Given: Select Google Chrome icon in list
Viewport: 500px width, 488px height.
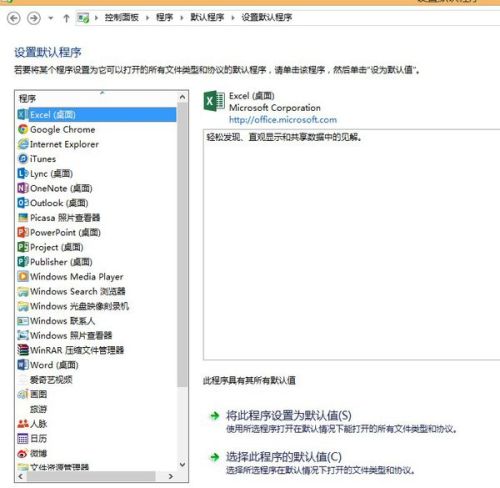Looking at the screenshot, I should (x=23, y=129).
